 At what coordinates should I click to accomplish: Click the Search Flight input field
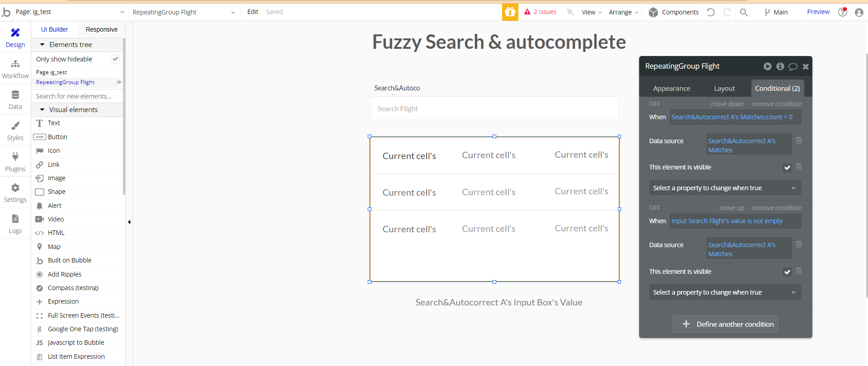pos(494,108)
